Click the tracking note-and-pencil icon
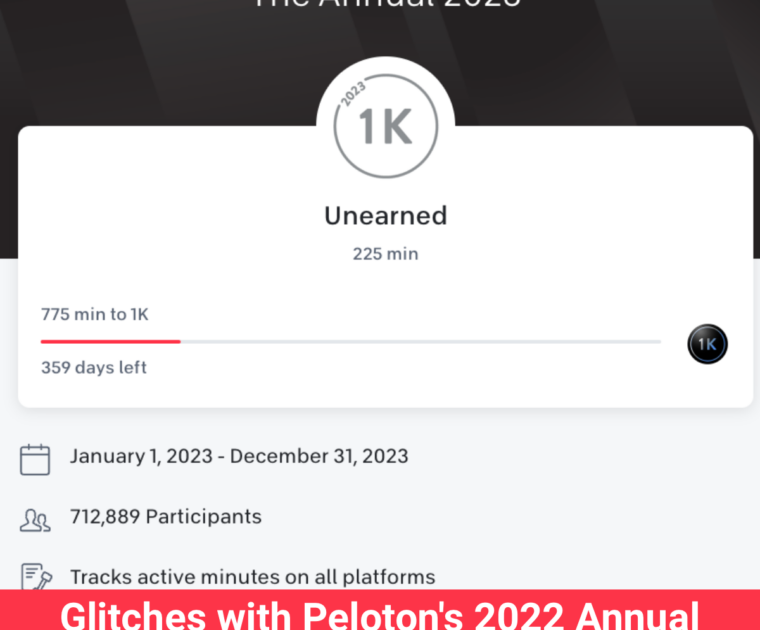This screenshot has width=760, height=630. click(x=35, y=577)
